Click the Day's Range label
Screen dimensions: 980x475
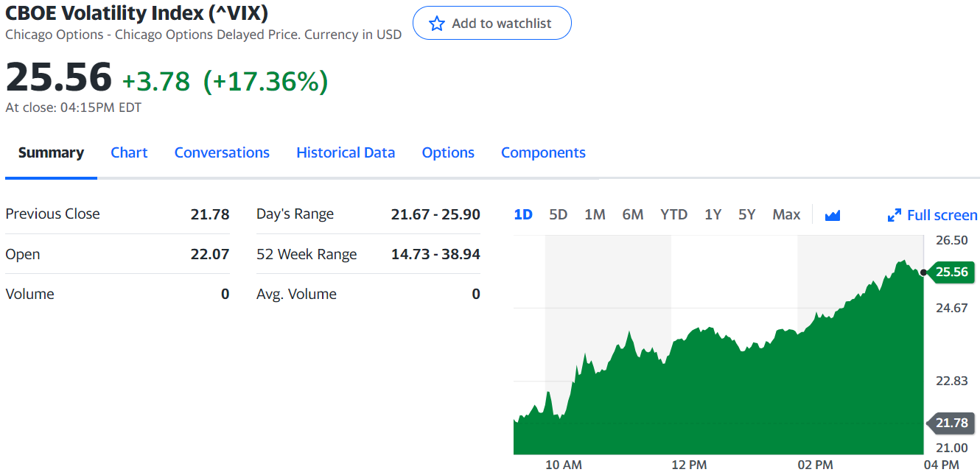point(295,214)
